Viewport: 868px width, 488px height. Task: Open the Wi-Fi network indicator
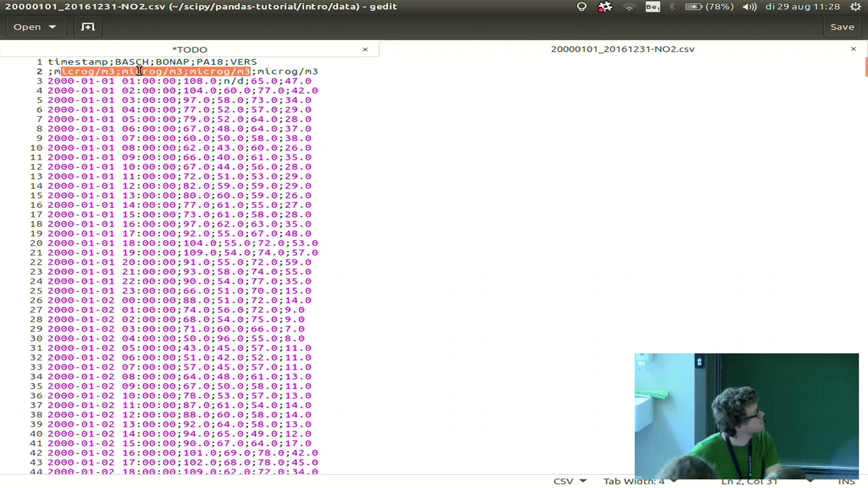(x=629, y=7)
